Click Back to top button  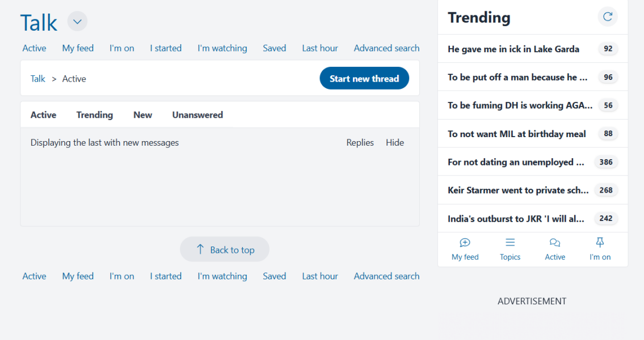coord(225,249)
